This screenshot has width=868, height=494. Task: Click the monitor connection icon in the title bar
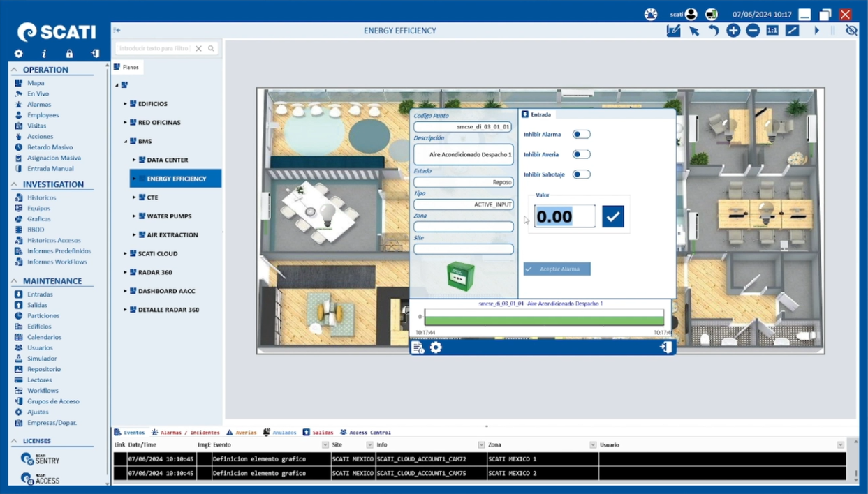coord(711,14)
